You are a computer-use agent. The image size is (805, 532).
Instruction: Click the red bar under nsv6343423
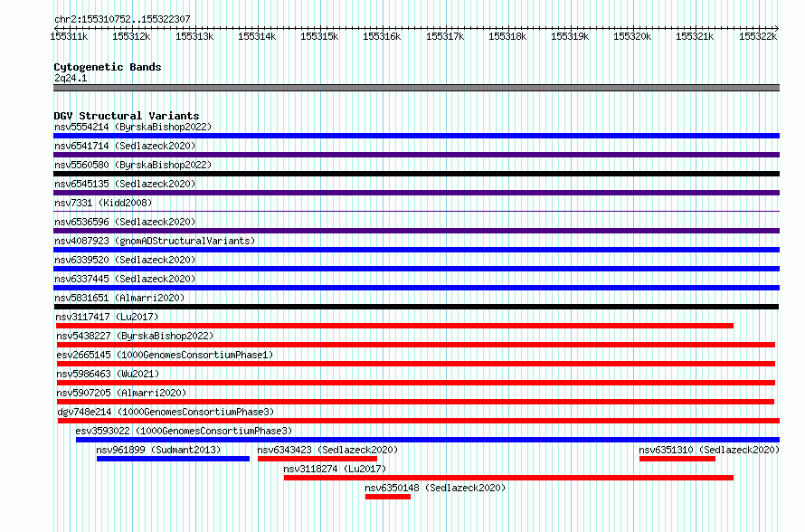coord(317,459)
